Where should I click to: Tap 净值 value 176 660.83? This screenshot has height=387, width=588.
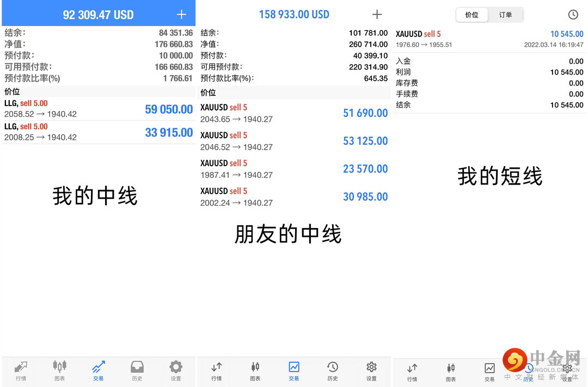[x=174, y=44]
